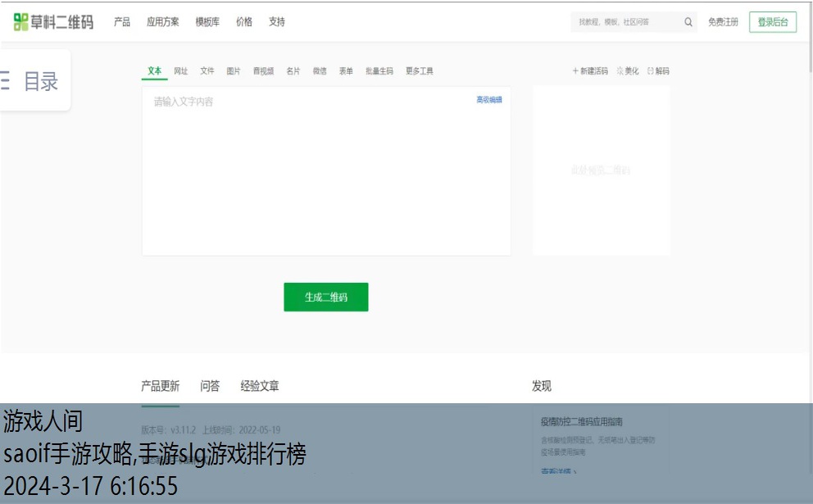
Task: Click the 高级编辑 link
Action: (x=489, y=99)
